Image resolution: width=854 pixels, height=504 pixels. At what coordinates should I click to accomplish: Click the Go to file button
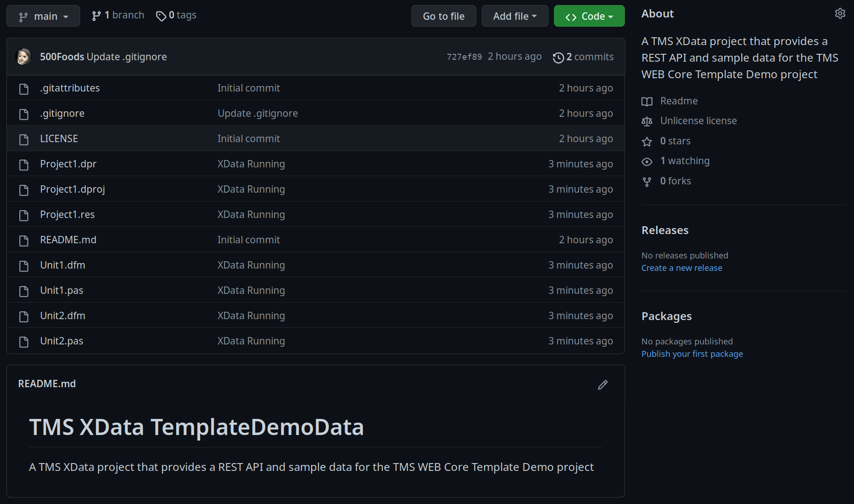point(444,16)
